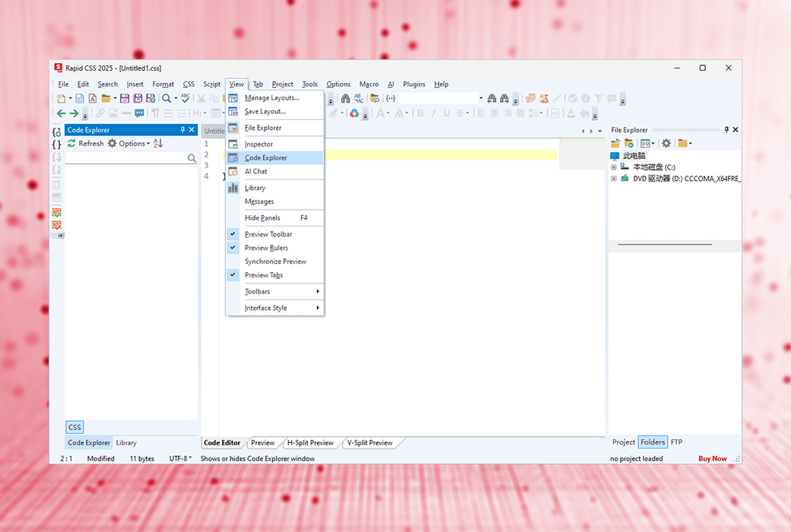Click the curly braces plus sidebar icon
Screen dimensions: 791x532
(x=56, y=132)
